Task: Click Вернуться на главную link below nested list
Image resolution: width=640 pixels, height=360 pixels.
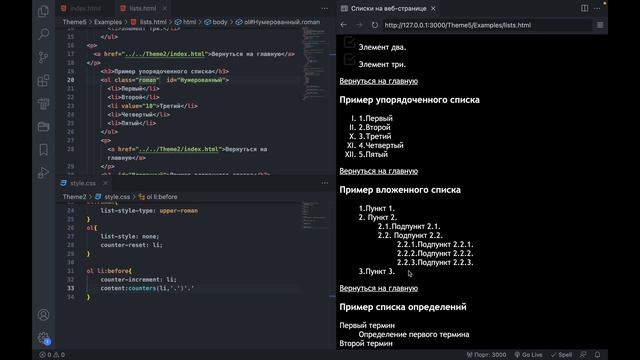Action: pyautogui.click(x=379, y=288)
